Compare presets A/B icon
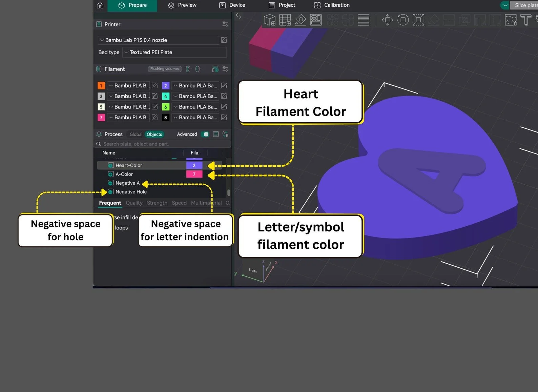Screen dimensions: 538x392 click(x=225, y=134)
